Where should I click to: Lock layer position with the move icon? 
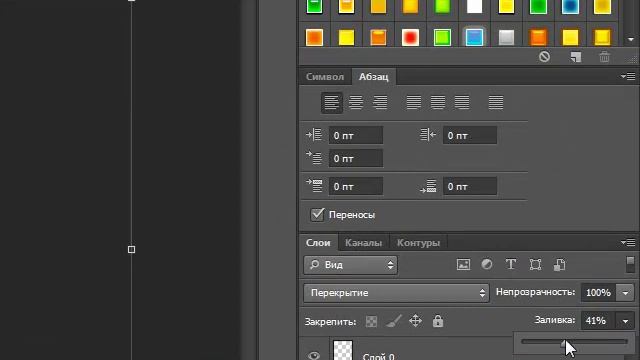click(x=415, y=321)
